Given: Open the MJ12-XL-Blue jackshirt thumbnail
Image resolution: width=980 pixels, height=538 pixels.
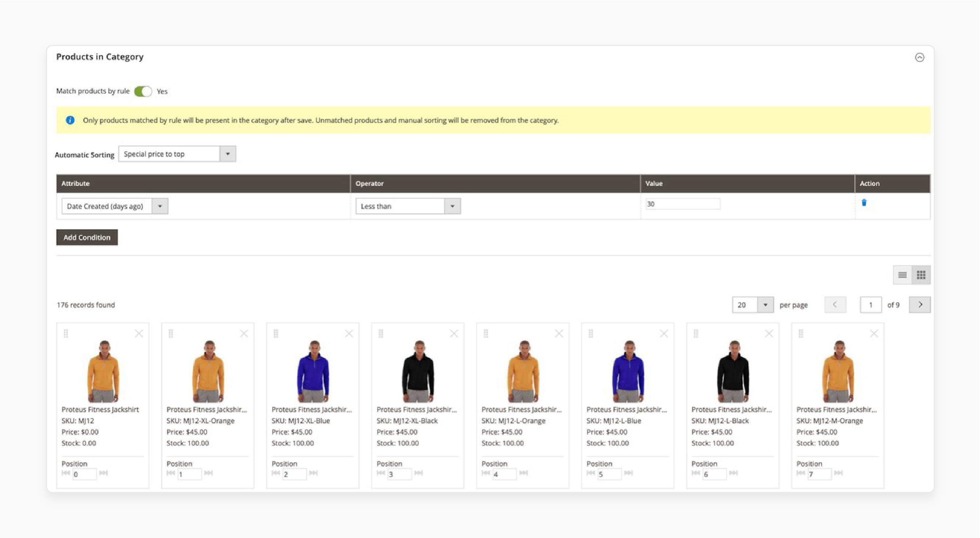Looking at the screenshot, I should coord(313,371).
